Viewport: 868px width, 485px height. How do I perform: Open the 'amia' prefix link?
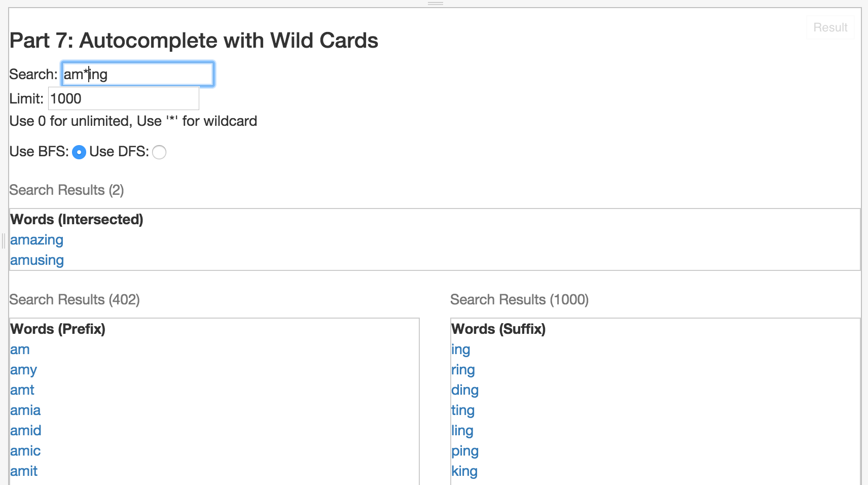point(25,410)
